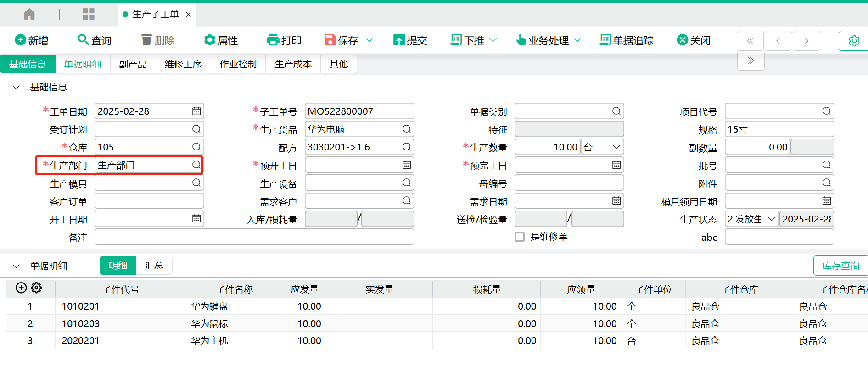
Task: Open the 项目代号 lookup icon
Action: [827, 111]
